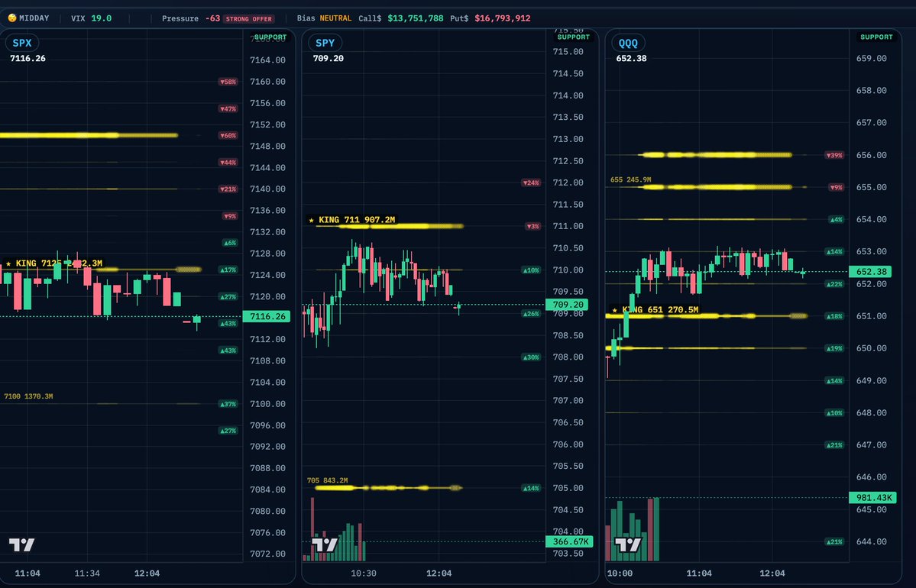Click the SUPPORT badge on the SPY chart
The image size is (916, 588).
(574, 37)
